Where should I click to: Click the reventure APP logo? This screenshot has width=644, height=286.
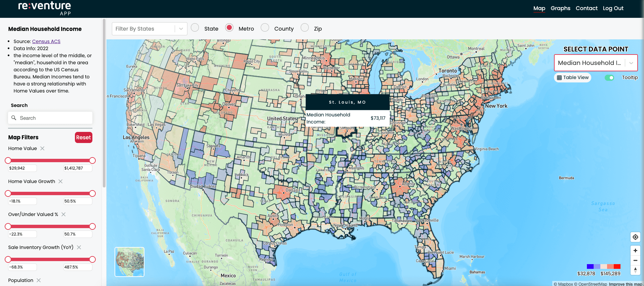point(45,8)
